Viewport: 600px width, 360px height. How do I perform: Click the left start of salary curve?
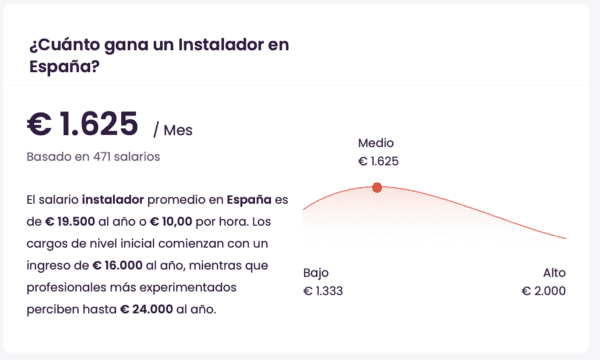(x=306, y=207)
